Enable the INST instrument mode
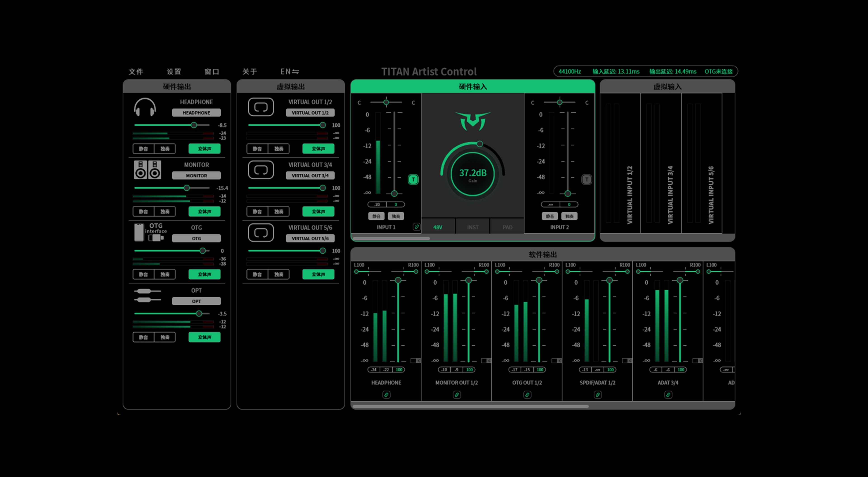 pos(473,227)
